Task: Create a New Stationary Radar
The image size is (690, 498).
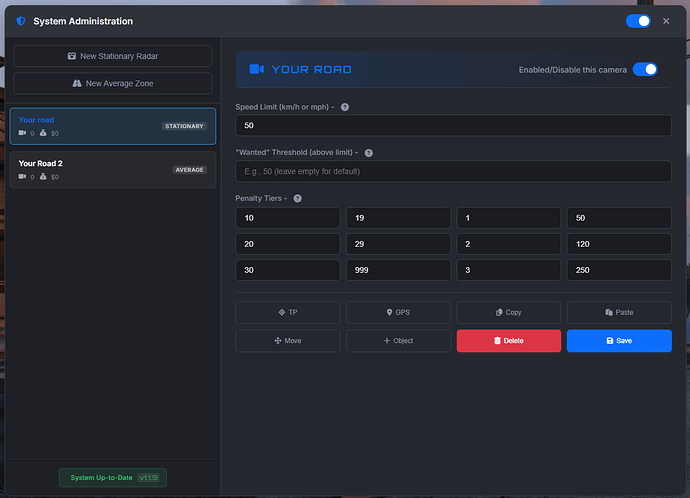Action: tap(113, 56)
